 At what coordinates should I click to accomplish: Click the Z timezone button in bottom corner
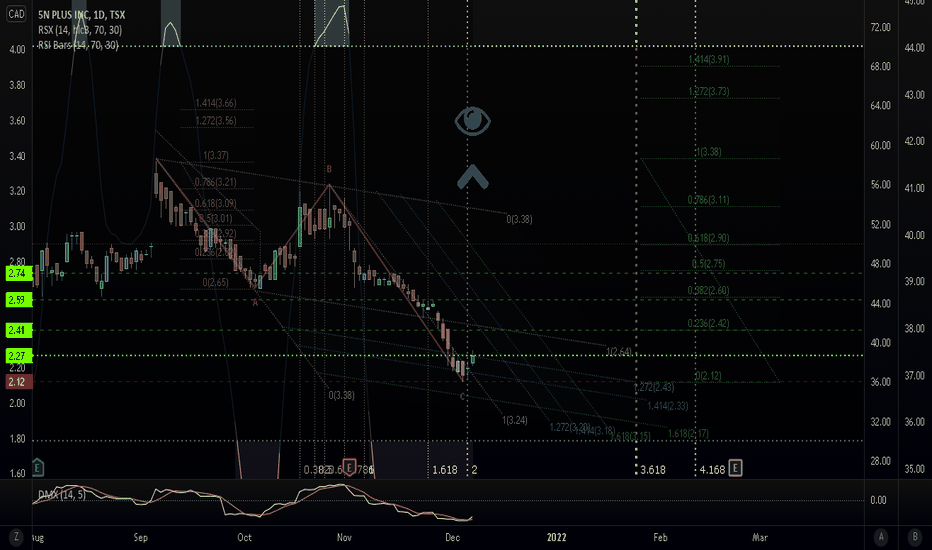16,537
